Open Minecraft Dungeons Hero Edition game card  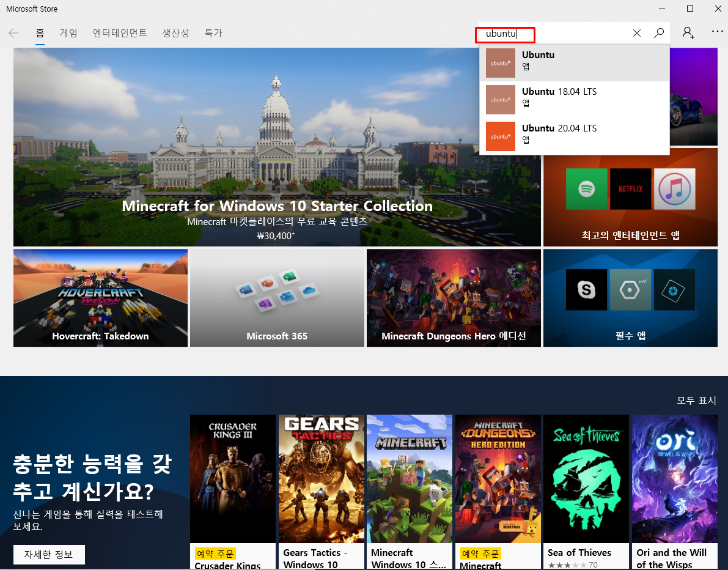point(498,492)
